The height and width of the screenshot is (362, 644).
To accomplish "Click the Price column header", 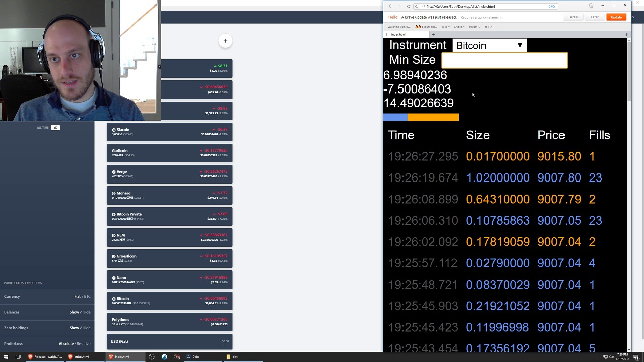I will point(551,135).
